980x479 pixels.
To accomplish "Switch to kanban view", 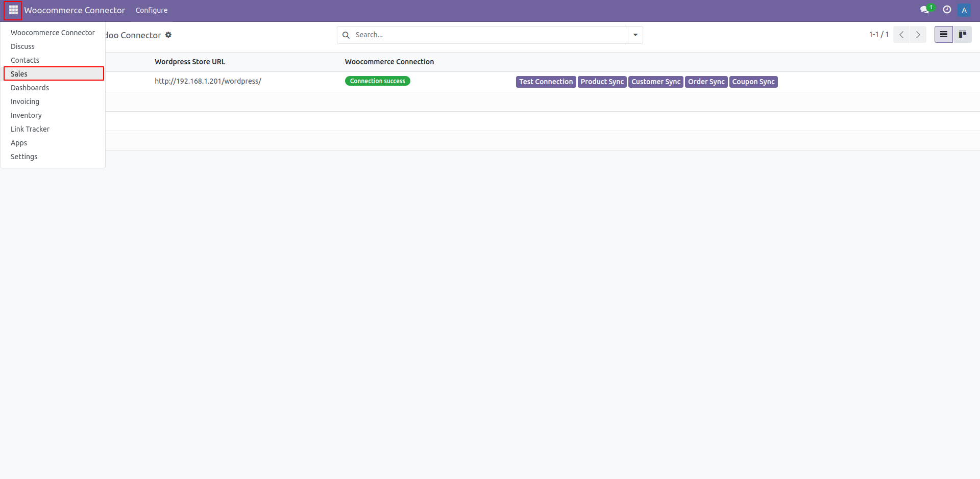I will click(963, 35).
